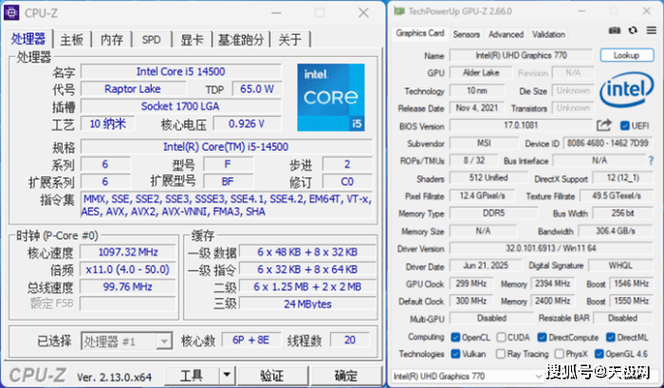Click the Driver Date value Jun 21, 2025
The image size is (664, 388).
click(x=485, y=265)
